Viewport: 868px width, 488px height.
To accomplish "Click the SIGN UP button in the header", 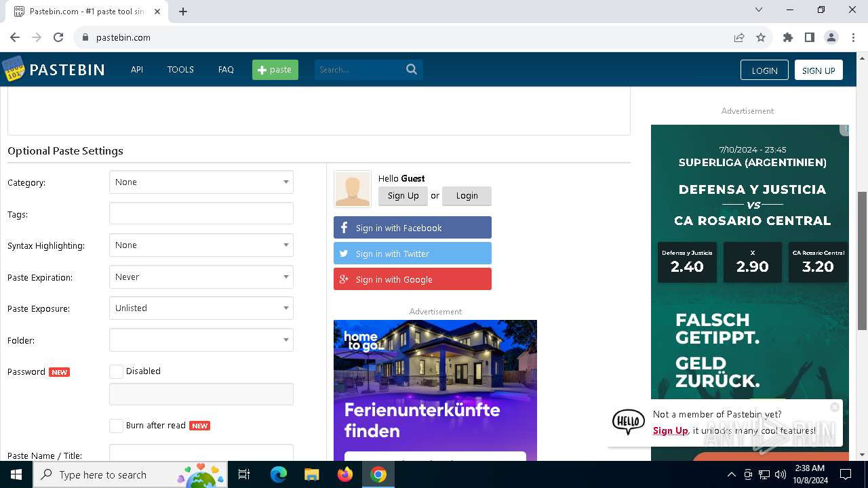I will point(818,70).
